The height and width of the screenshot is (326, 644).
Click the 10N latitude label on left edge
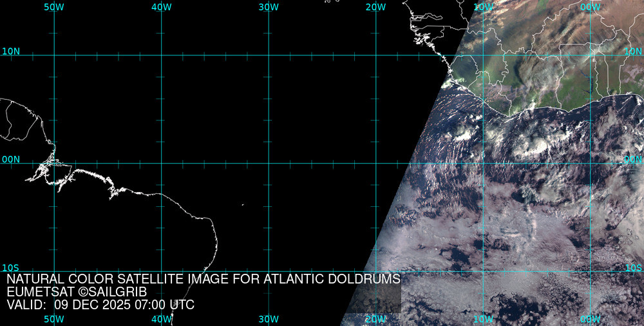click(11, 51)
